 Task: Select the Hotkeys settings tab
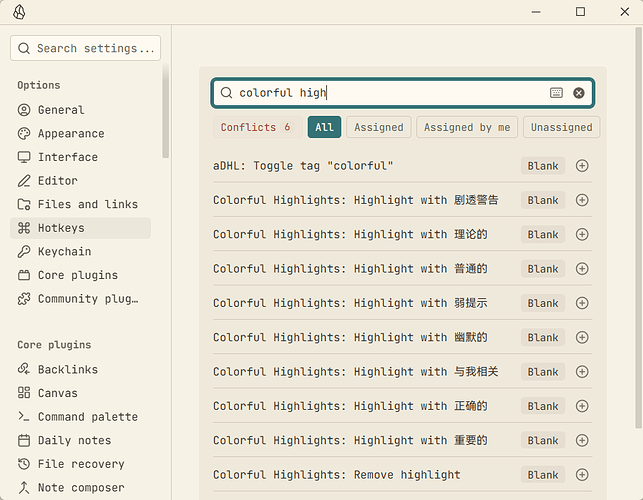[x=80, y=228]
